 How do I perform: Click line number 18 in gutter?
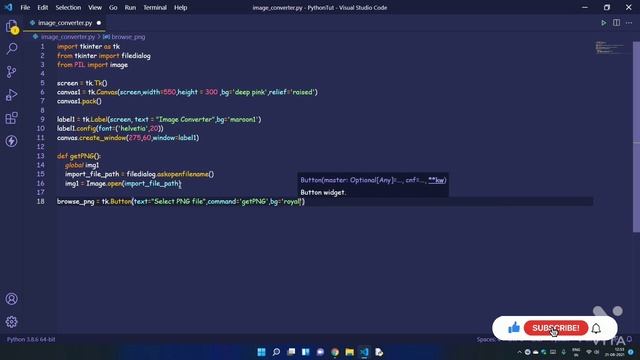pyautogui.click(x=40, y=201)
